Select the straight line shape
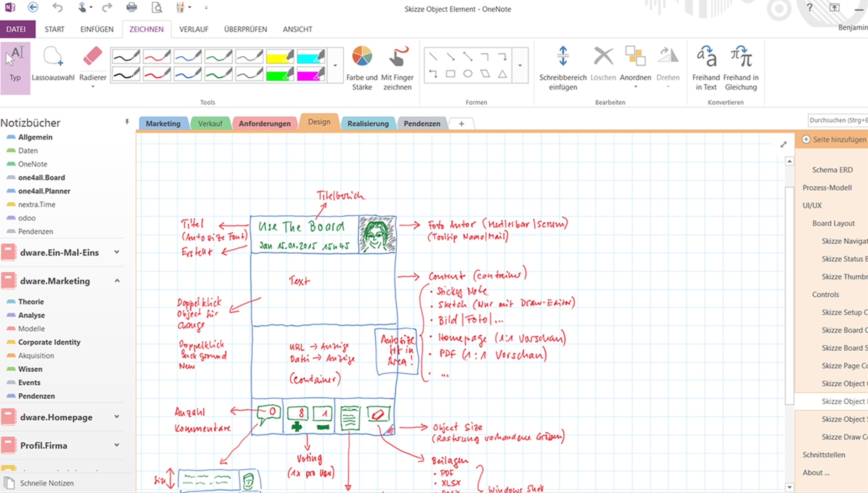The width and height of the screenshot is (868, 493). (433, 57)
